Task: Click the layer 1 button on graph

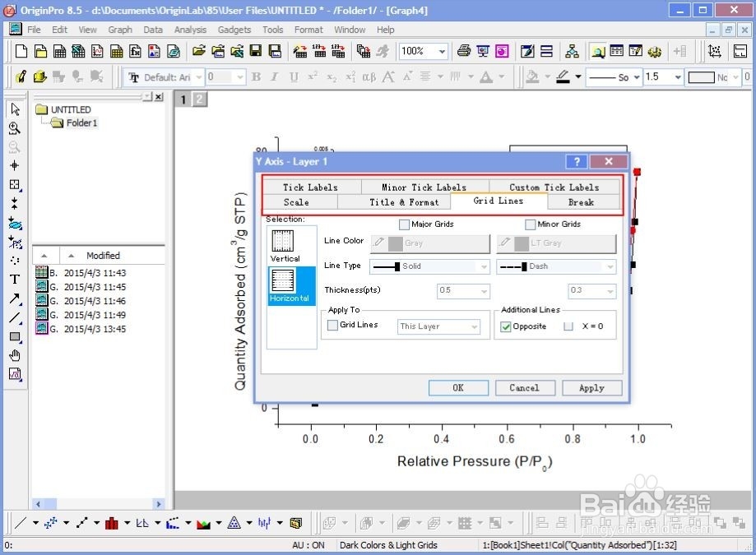Action: (x=183, y=99)
